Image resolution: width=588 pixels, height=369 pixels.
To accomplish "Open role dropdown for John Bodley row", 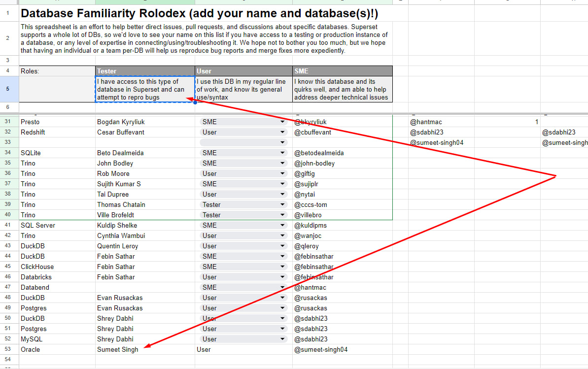I will [282, 163].
